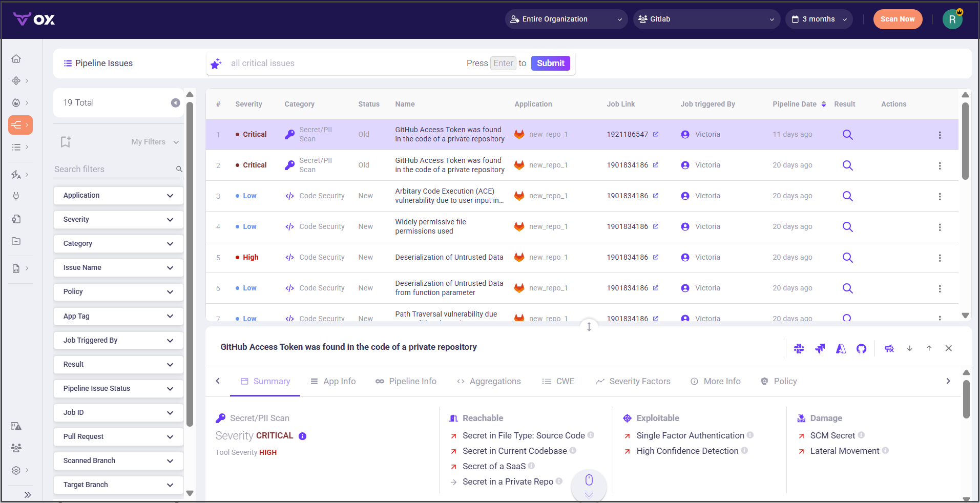The image size is (980, 503).
Task: Click the panel resize handle between table and details
Action: tap(589, 326)
